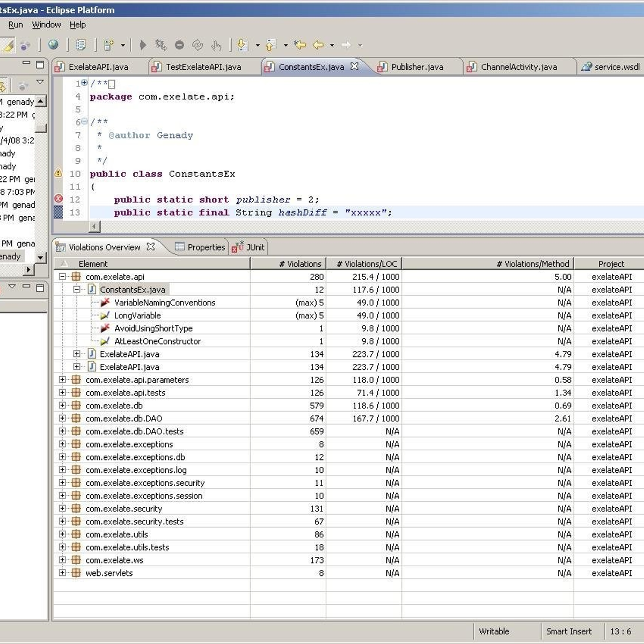Open the Properties view tab
Image resolution: width=644 pixels, height=644 pixels.
click(206, 247)
